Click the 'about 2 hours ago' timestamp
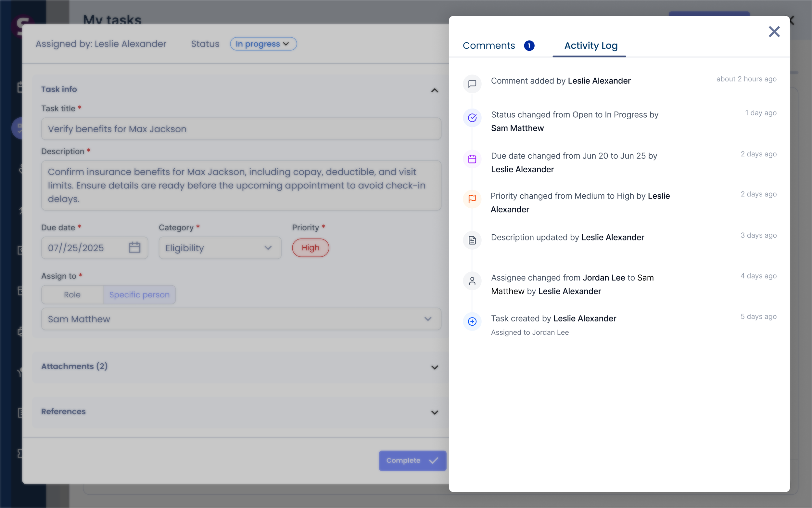This screenshot has height=508, width=812. pyautogui.click(x=746, y=79)
